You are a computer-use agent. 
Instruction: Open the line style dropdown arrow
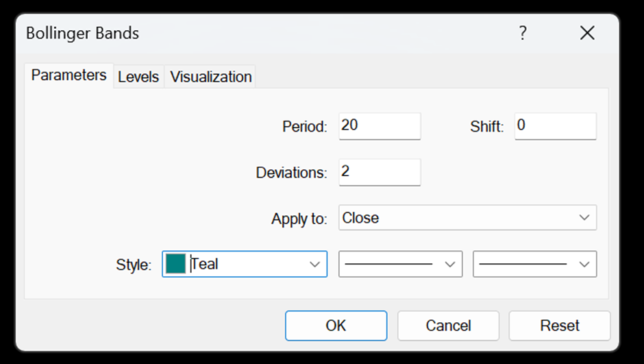tap(450, 264)
